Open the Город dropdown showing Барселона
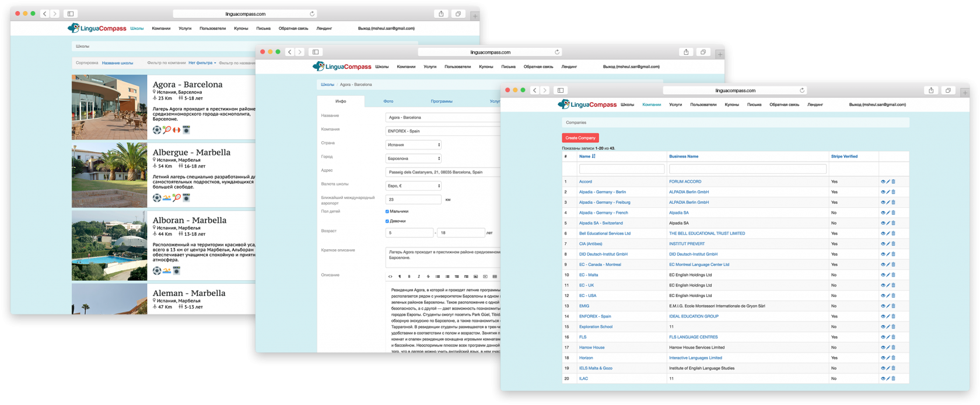 413,159
